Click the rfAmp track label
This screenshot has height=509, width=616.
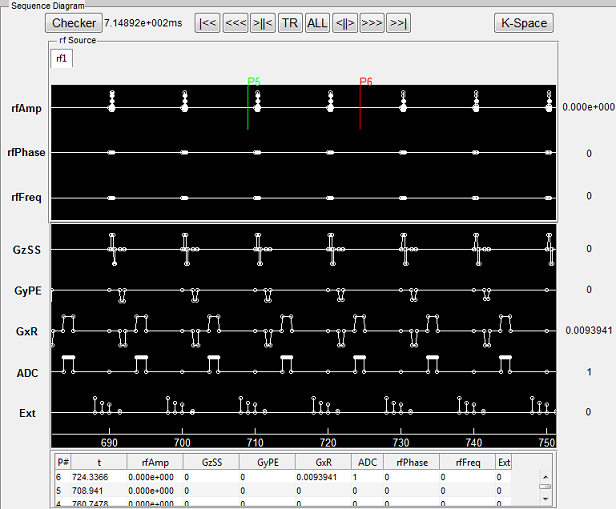26,108
